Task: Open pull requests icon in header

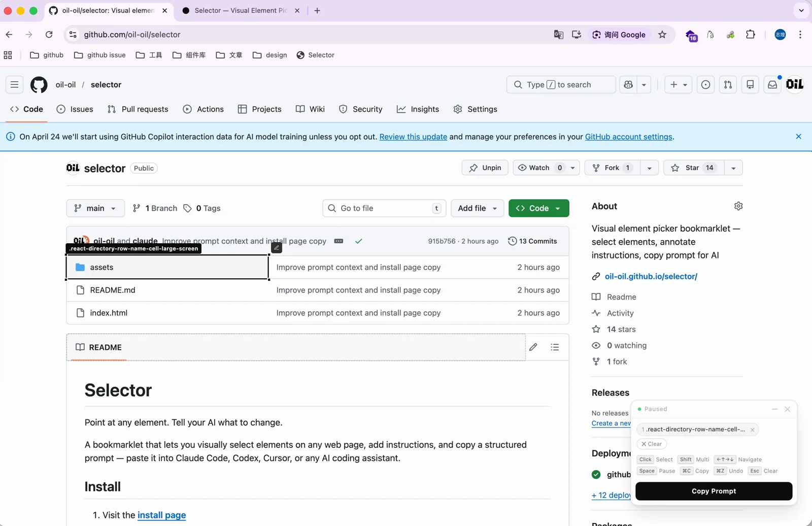Action: 728,85
